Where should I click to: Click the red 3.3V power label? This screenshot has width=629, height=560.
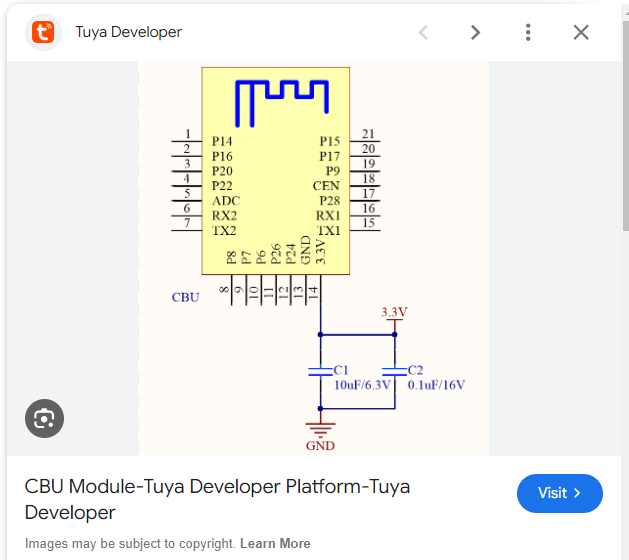click(x=394, y=312)
